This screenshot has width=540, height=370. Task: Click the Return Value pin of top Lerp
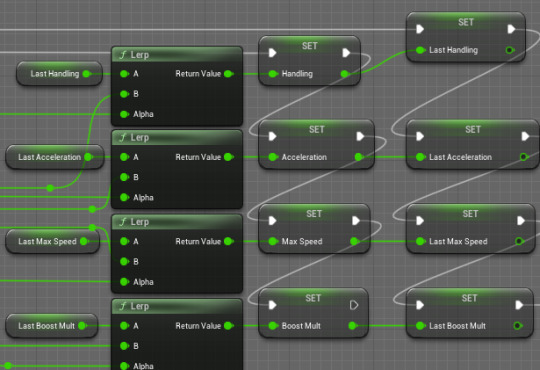pos(228,74)
